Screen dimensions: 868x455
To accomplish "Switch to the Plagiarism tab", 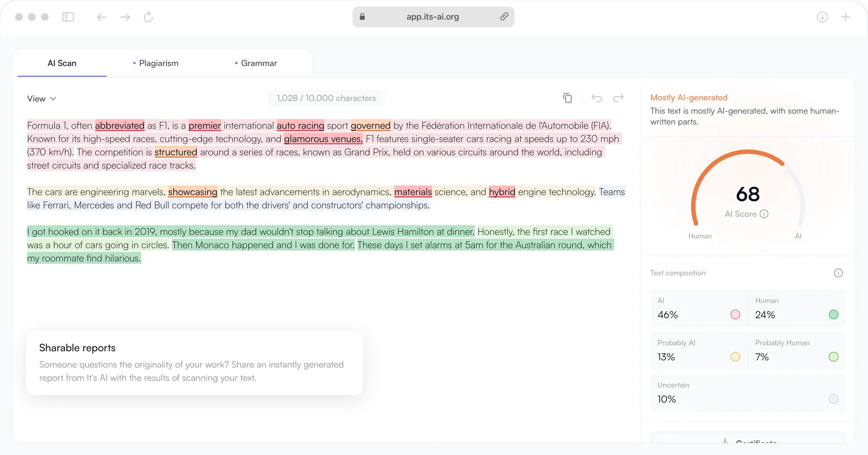I will 156,63.
